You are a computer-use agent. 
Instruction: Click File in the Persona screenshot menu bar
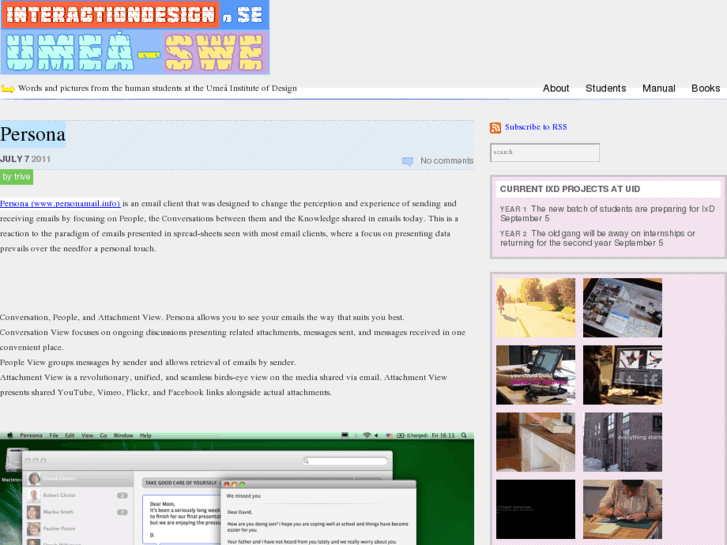(x=54, y=436)
